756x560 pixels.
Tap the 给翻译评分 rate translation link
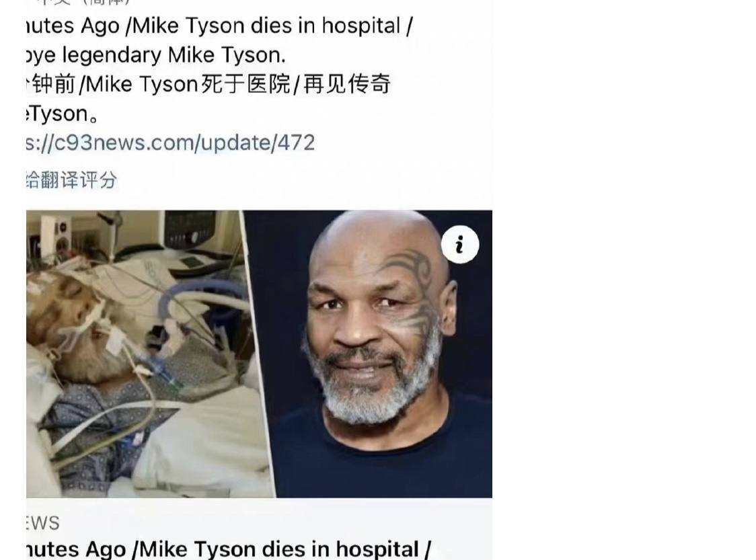71,179
